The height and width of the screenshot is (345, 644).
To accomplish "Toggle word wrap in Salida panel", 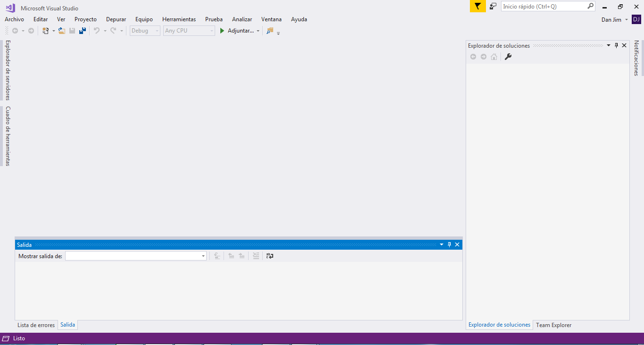I will click(x=270, y=256).
